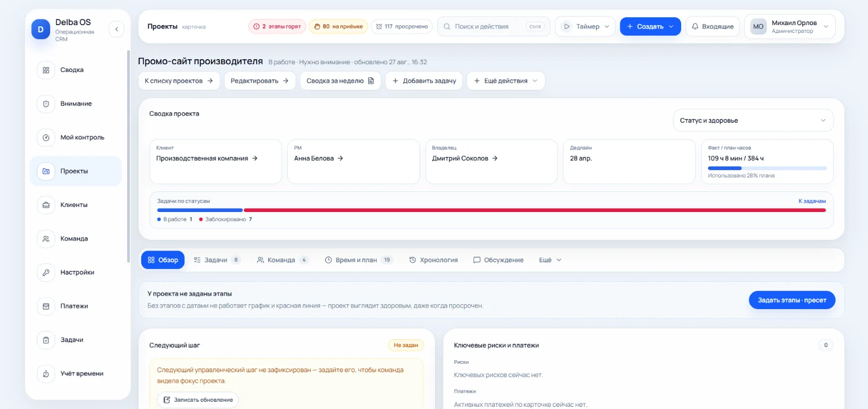The image size is (868, 409).
Task: Click Добавить задачу button
Action: 424,80
